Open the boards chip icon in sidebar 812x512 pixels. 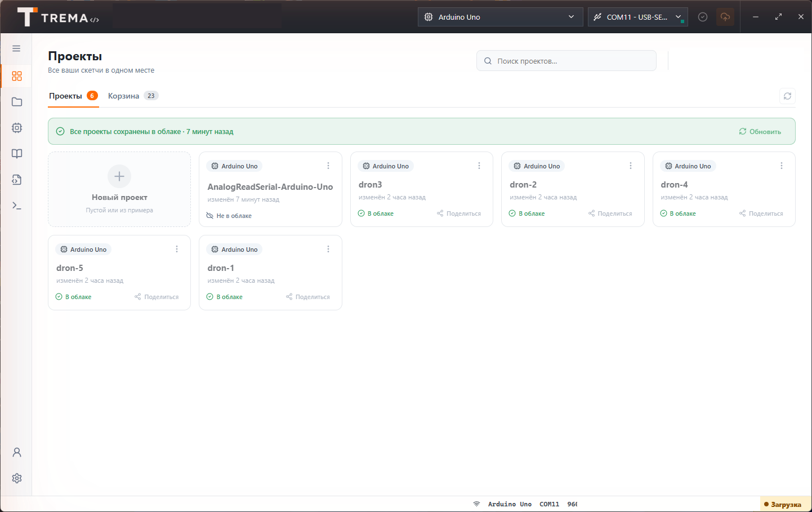17,128
